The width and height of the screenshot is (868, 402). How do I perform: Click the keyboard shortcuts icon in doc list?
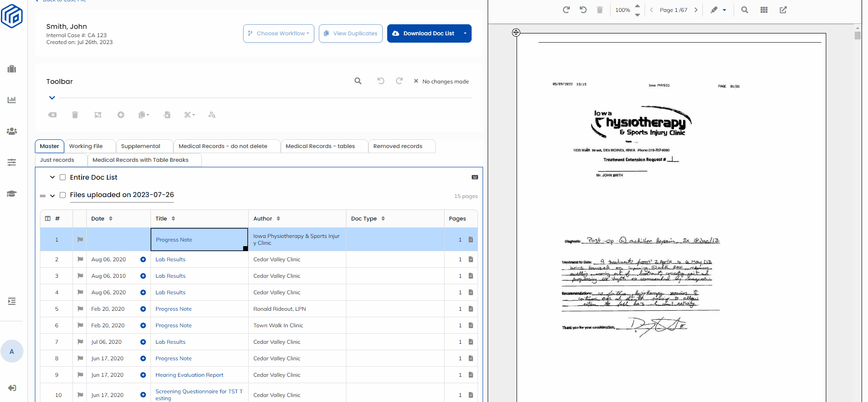tap(475, 177)
